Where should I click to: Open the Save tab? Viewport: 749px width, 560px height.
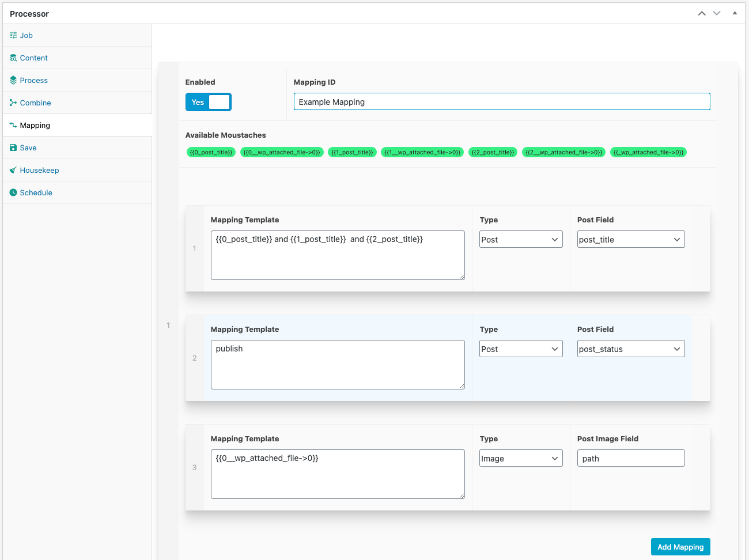[x=77, y=147]
